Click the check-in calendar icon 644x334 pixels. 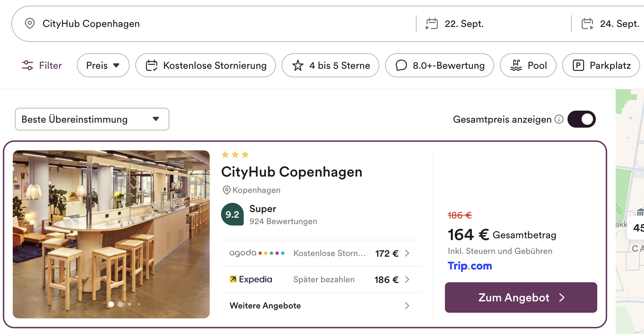432,24
